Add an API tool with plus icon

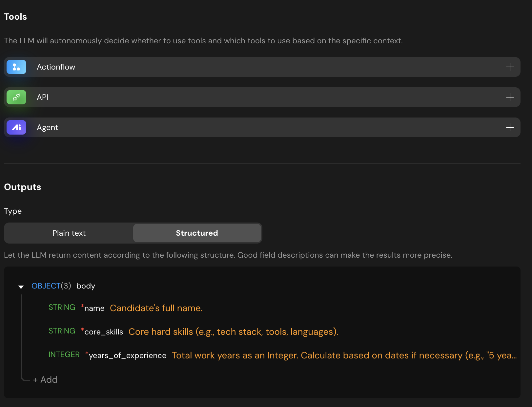[x=510, y=97]
